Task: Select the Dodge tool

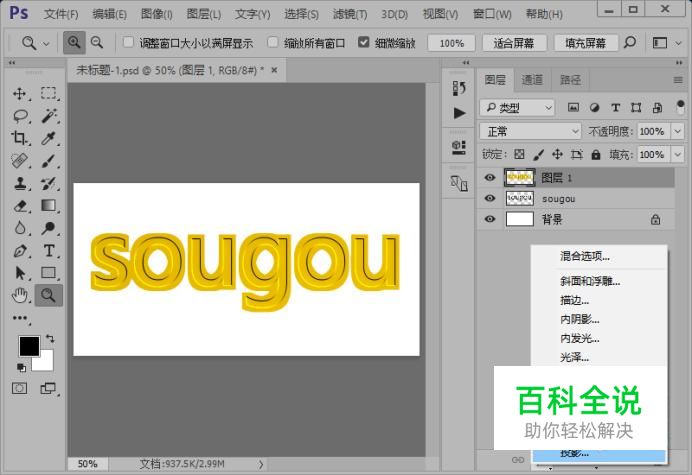Action: 49,228
